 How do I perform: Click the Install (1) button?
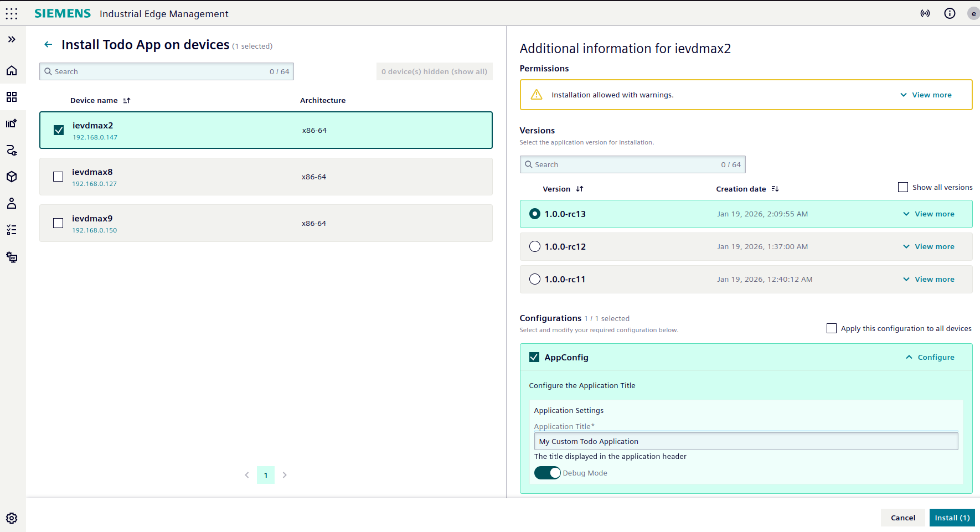[952, 518]
